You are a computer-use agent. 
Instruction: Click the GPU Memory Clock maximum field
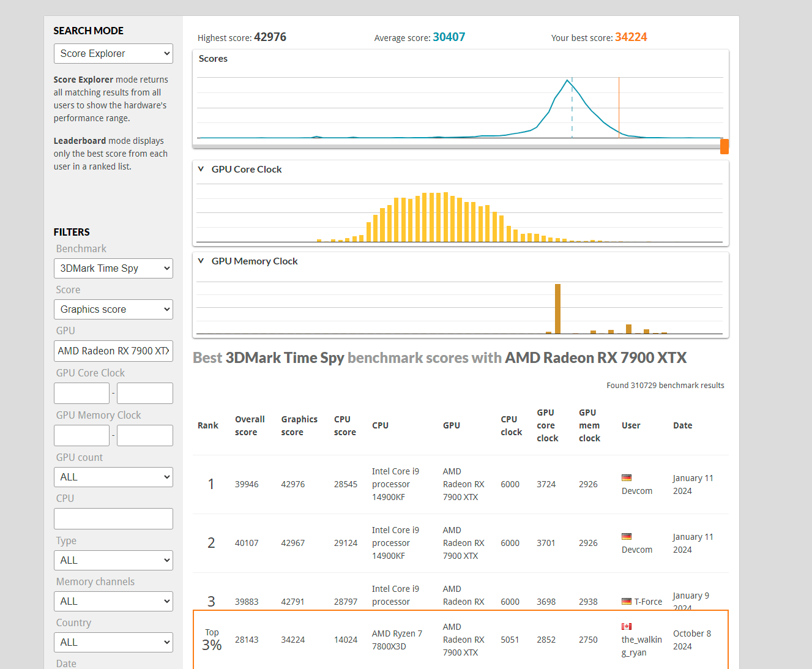coord(145,436)
